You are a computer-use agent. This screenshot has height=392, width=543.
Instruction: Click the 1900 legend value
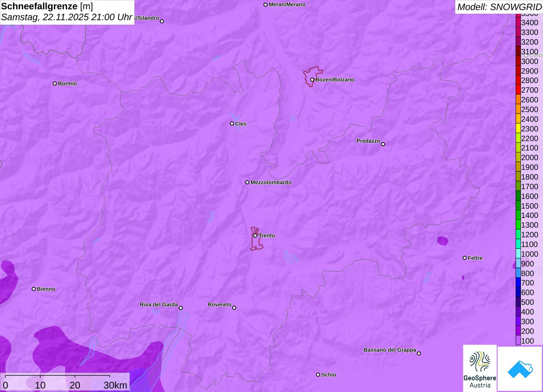(x=529, y=167)
